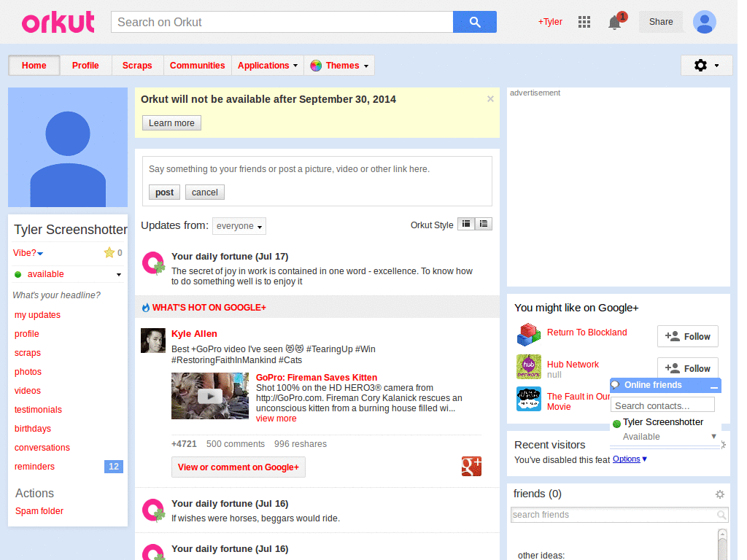Screen dimensions: 747x560
Task: Click View or comment on Google+
Action: pos(239,467)
